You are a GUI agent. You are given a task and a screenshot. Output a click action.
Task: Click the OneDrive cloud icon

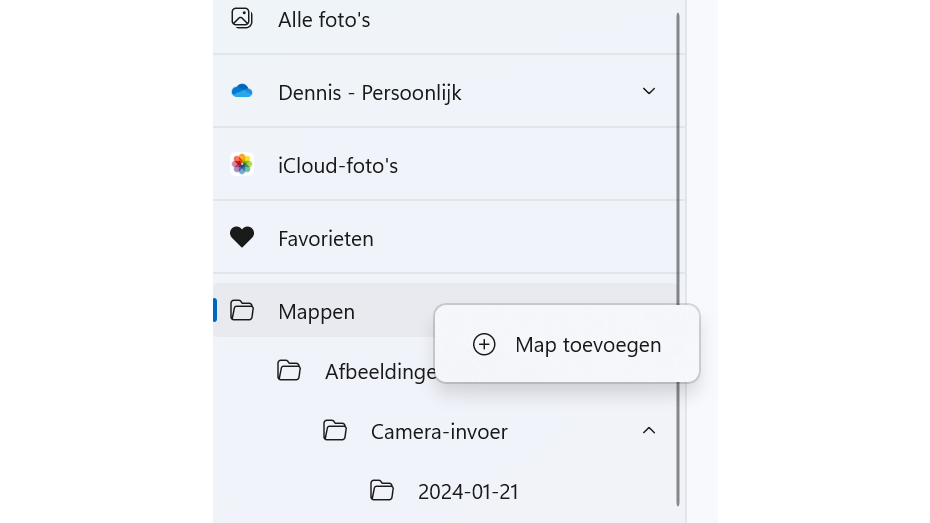tap(241, 92)
